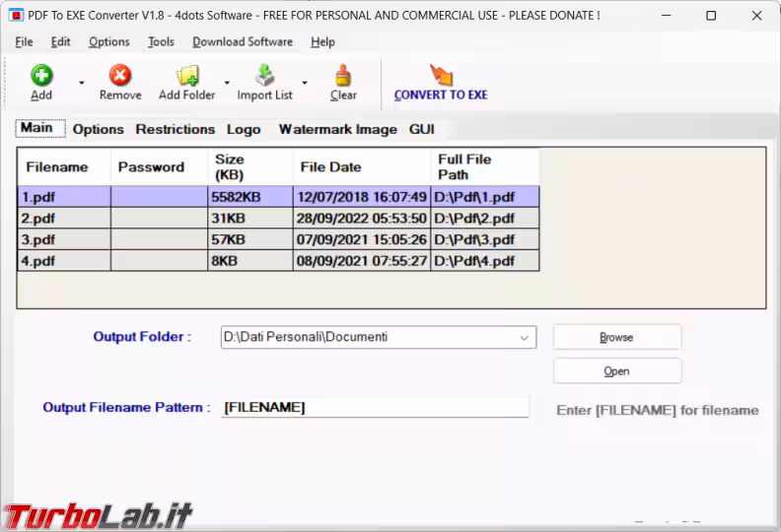Image resolution: width=781 pixels, height=532 pixels.
Task: Select the 4.pdf filename cell
Action: pyautogui.click(x=64, y=261)
